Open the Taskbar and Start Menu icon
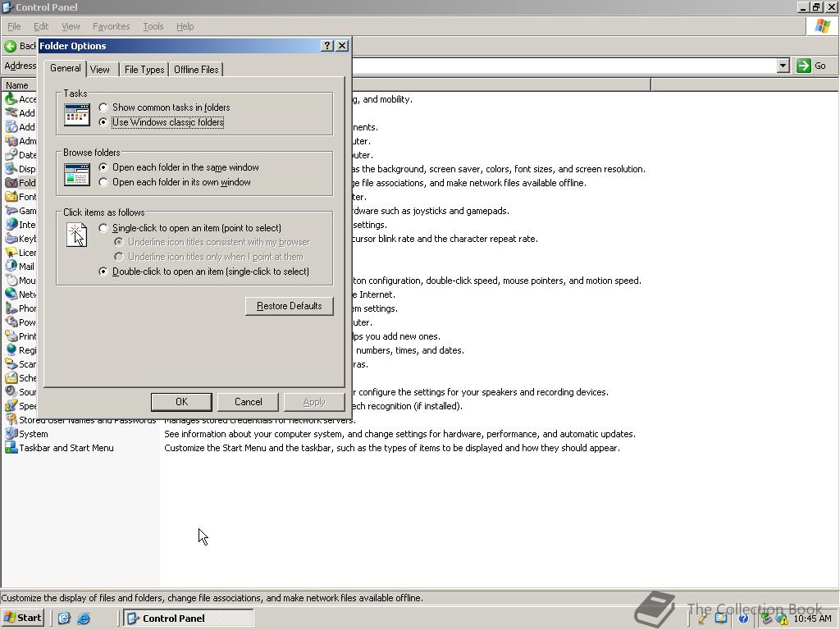 [11, 447]
